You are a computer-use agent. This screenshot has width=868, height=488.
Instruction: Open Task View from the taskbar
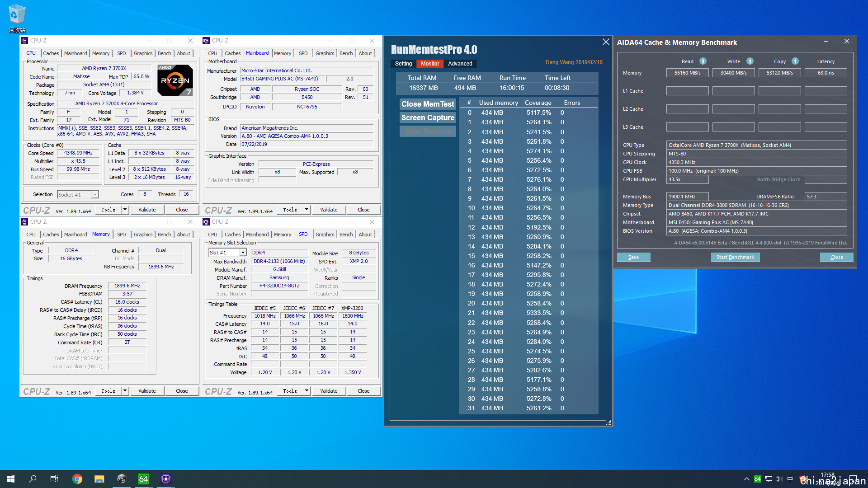[x=54, y=479]
